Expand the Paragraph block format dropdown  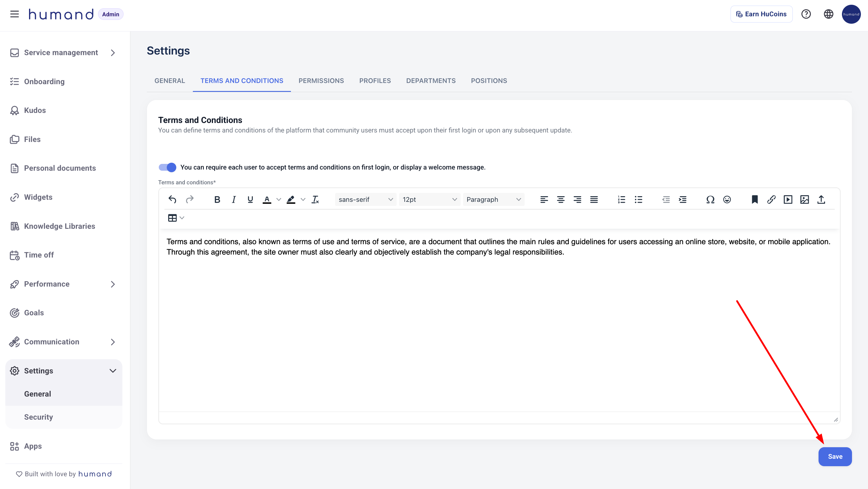[493, 199]
